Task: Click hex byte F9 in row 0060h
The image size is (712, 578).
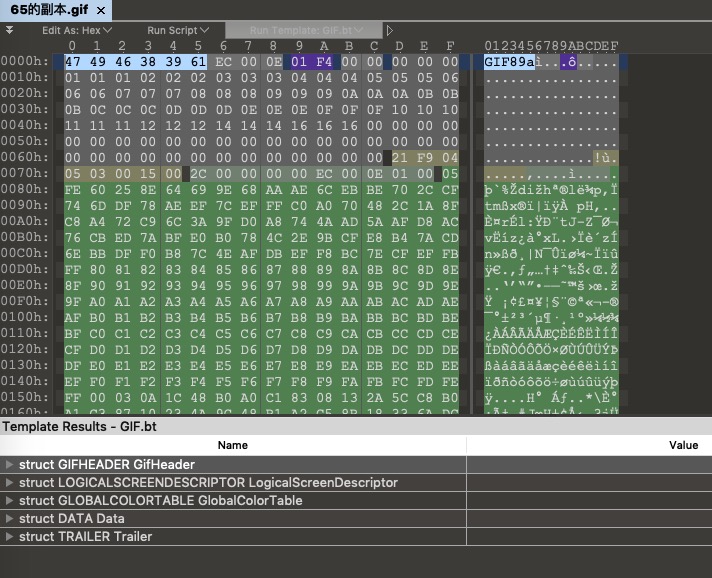Action: click(x=425, y=158)
